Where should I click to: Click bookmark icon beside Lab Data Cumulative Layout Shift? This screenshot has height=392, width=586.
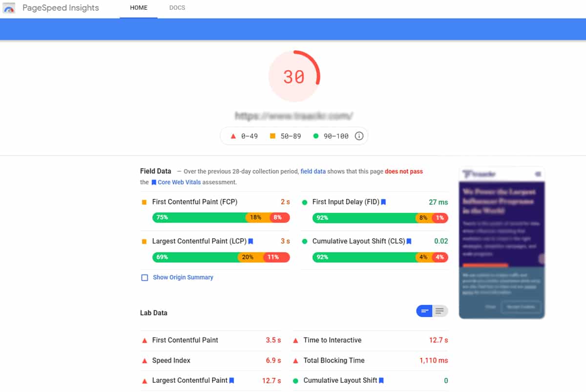[x=381, y=380]
